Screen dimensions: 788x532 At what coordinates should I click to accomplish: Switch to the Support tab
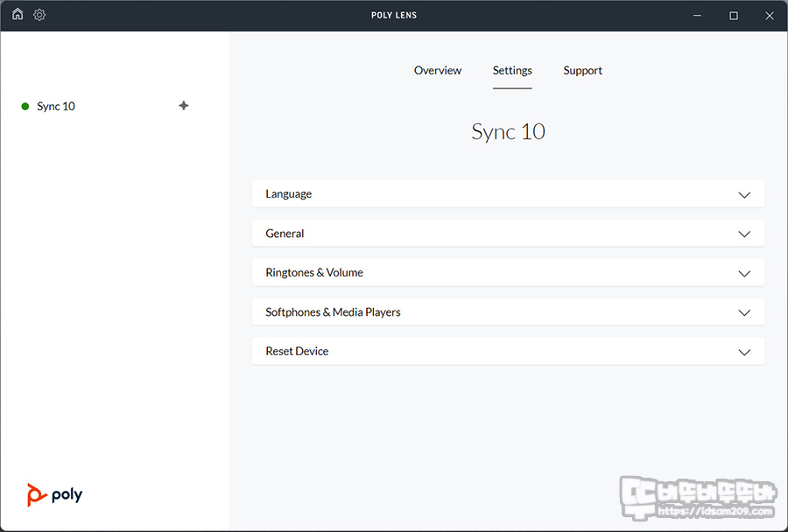click(582, 70)
